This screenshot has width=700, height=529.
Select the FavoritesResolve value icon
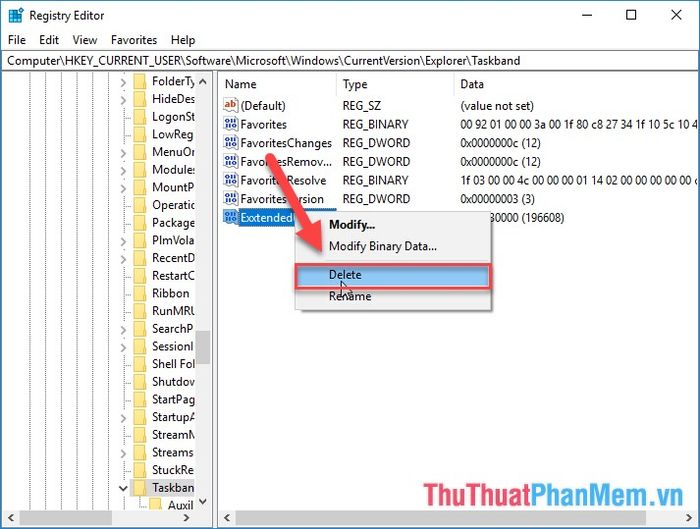pos(230,180)
